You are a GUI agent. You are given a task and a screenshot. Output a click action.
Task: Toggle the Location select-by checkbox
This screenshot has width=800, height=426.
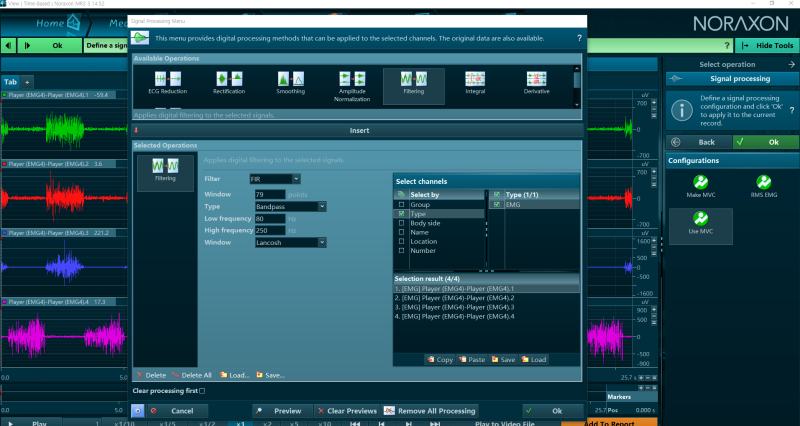(401, 241)
